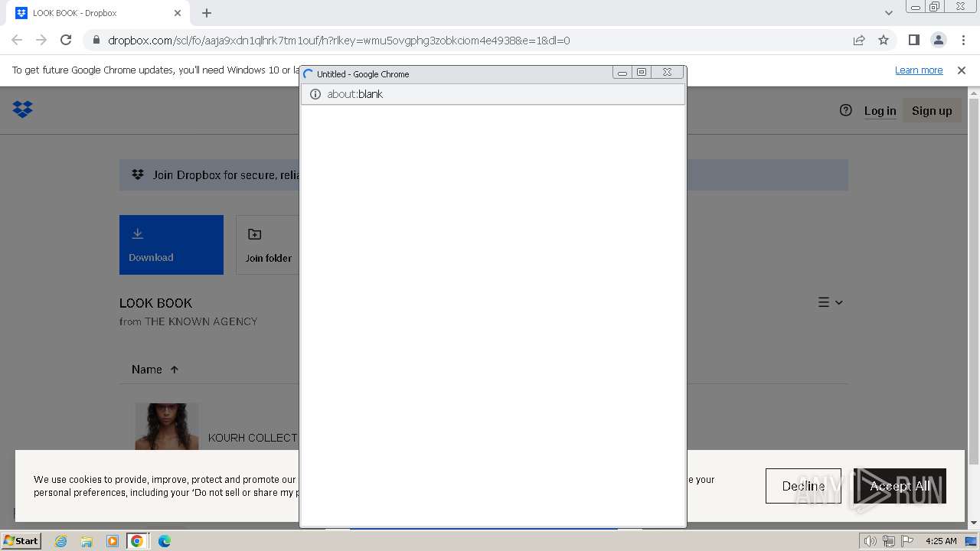Image resolution: width=980 pixels, height=551 pixels.
Task: Click the Name sort arrow
Action: [175, 370]
